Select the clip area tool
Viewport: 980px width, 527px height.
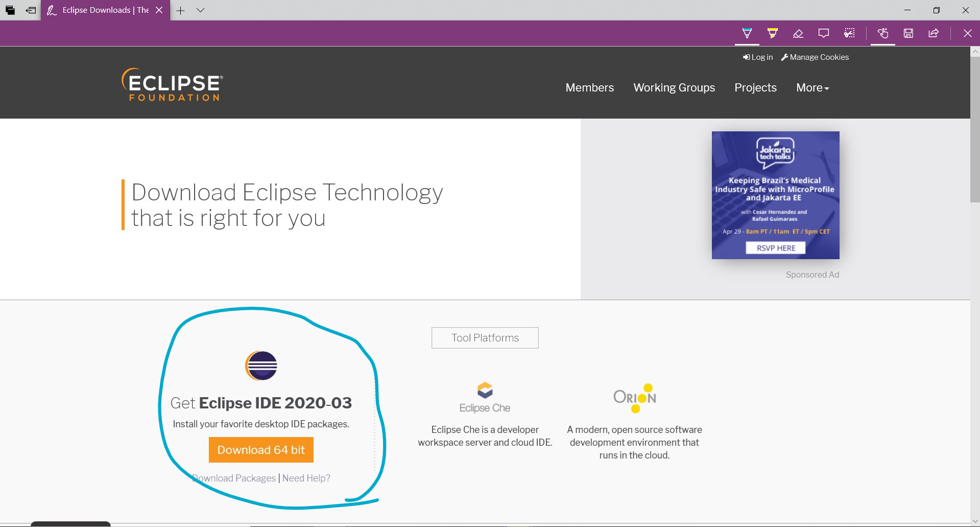click(849, 34)
